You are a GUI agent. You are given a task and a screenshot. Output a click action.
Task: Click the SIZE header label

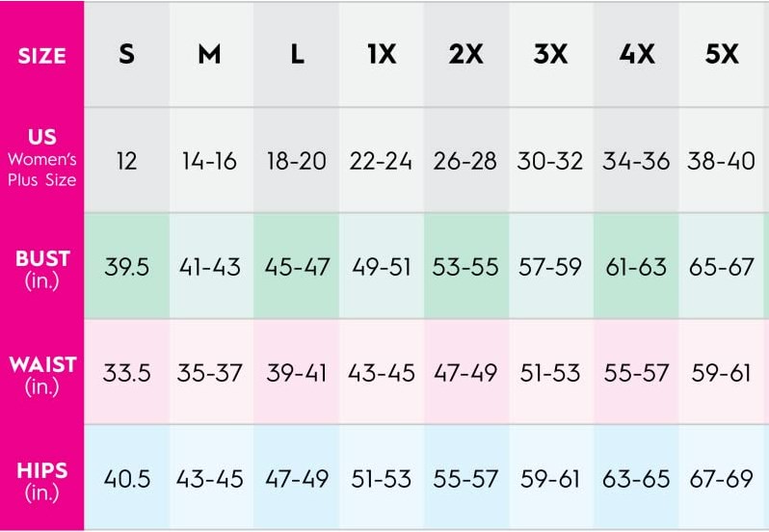click(41, 56)
